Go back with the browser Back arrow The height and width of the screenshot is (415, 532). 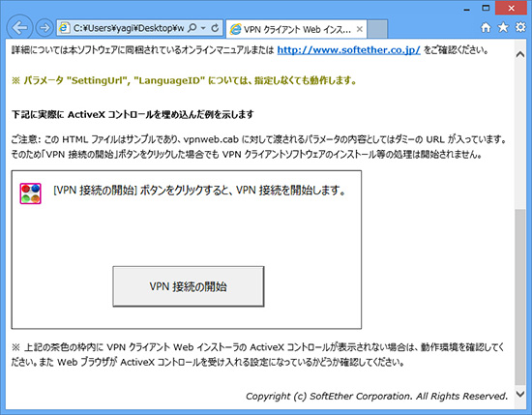[19, 28]
